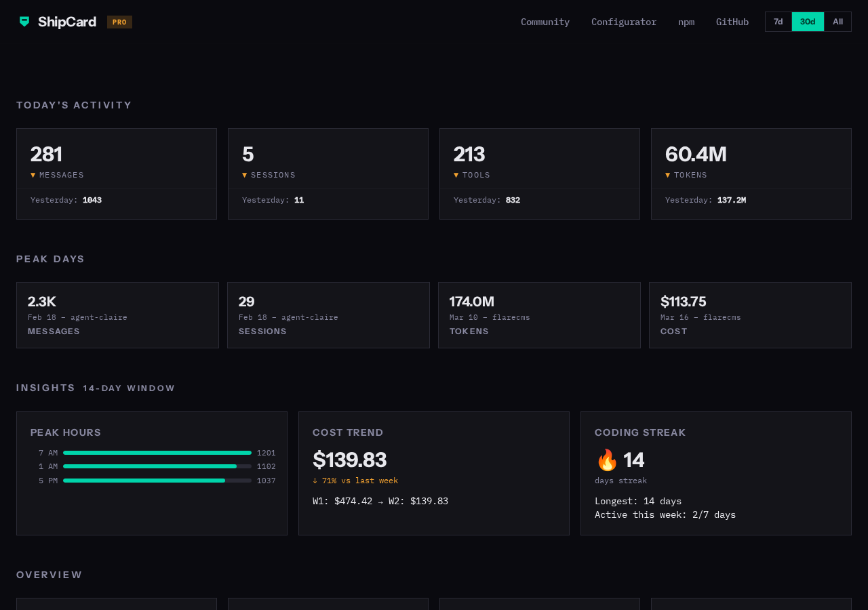Visit the npm link
868x610 pixels.
coord(686,20)
